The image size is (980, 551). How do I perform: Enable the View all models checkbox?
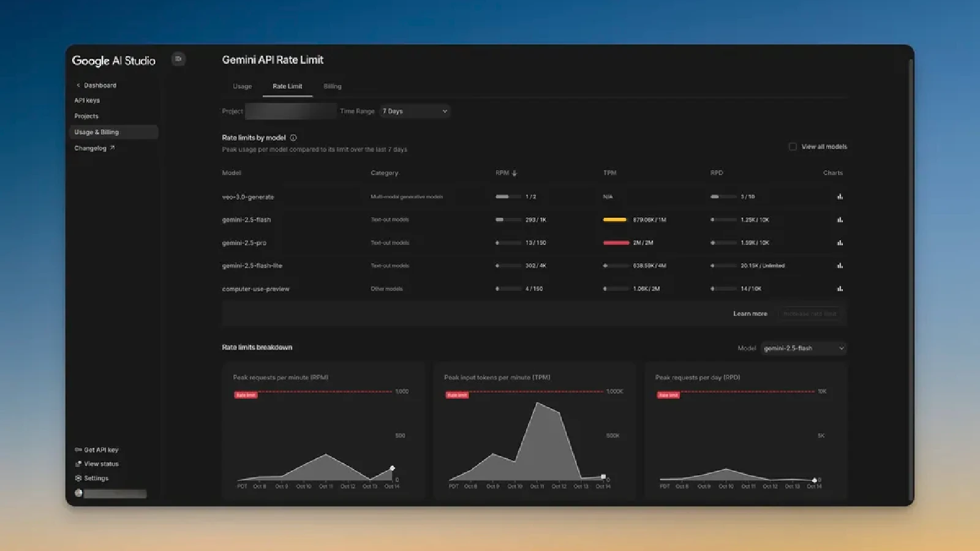[793, 147]
